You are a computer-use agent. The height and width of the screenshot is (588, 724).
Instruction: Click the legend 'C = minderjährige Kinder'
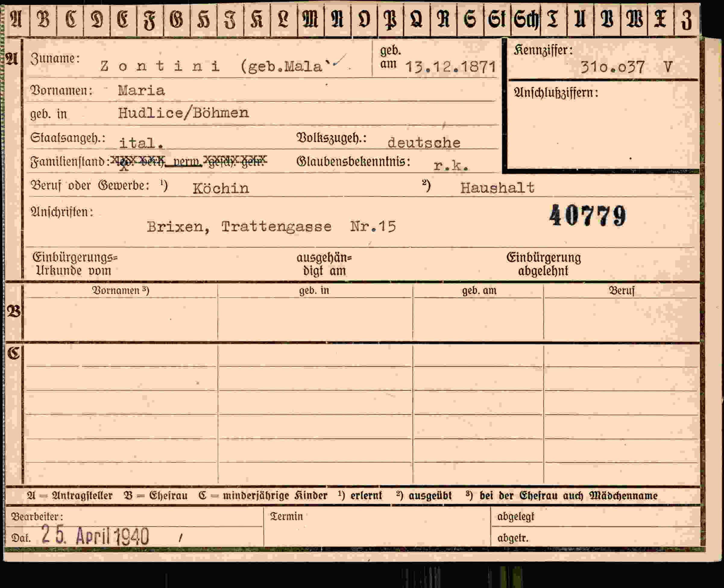pyautogui.click(x=263, y=496)
